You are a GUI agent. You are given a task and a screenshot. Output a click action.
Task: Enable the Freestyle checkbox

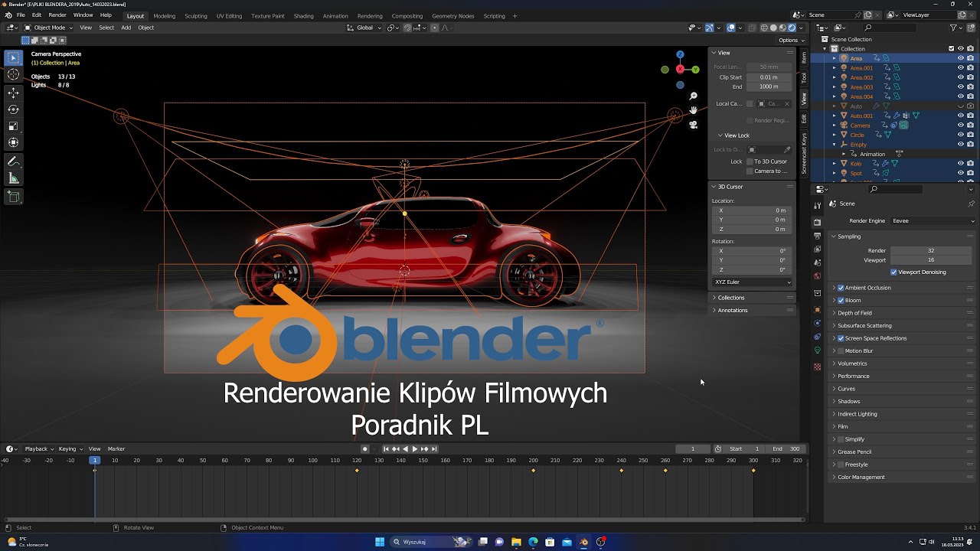pyautogui.click(x=841, y=465)
